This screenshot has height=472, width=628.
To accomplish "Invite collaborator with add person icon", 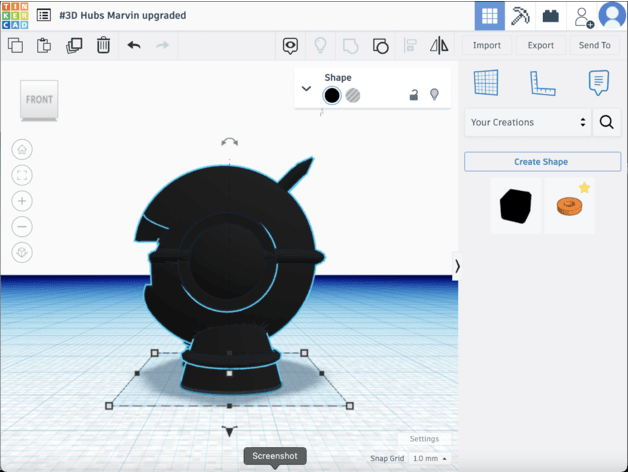I will point(583,18).
